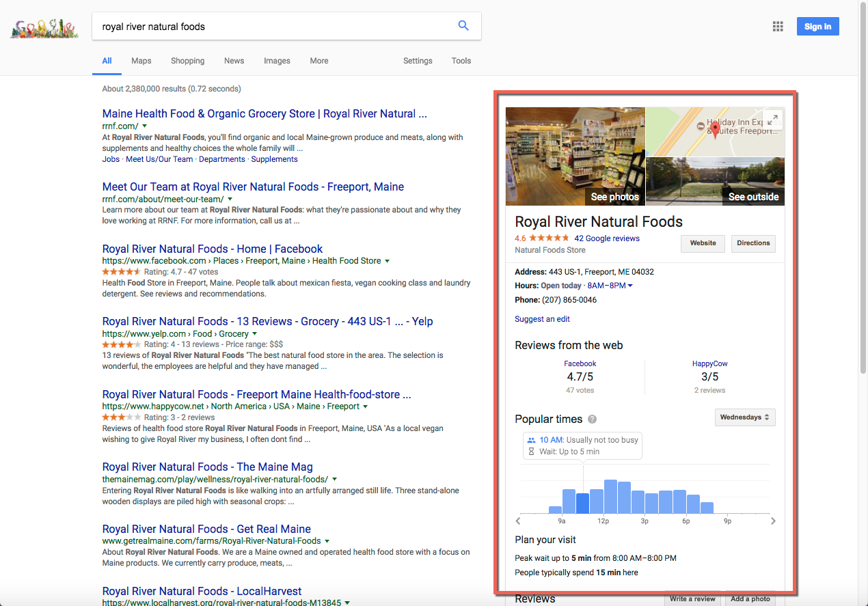Show later hours with right chart arrow
The width and height of the screenshot is (868, 606).
click(x=773, y=521)
